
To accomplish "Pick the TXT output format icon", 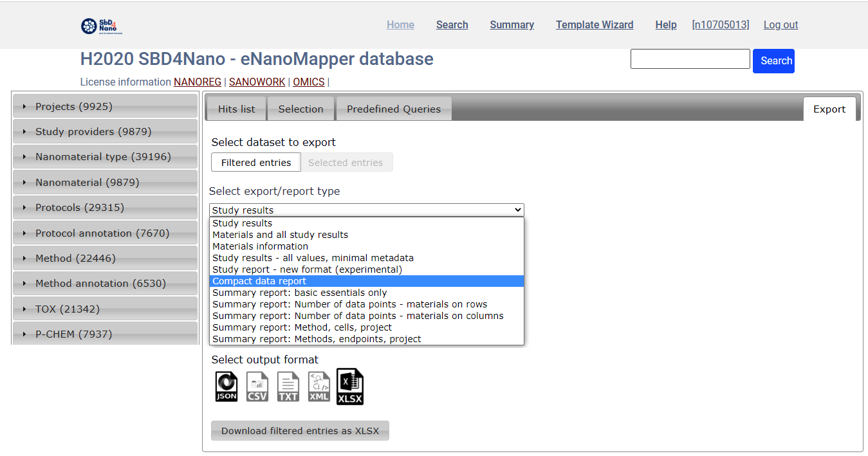I will coord(288,386).
